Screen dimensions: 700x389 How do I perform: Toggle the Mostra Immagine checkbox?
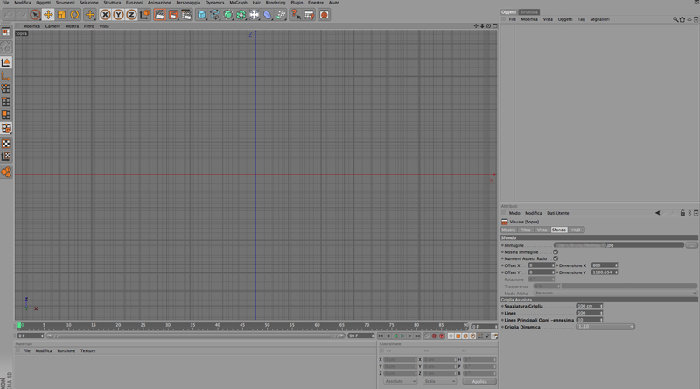(x=555, y=252)
